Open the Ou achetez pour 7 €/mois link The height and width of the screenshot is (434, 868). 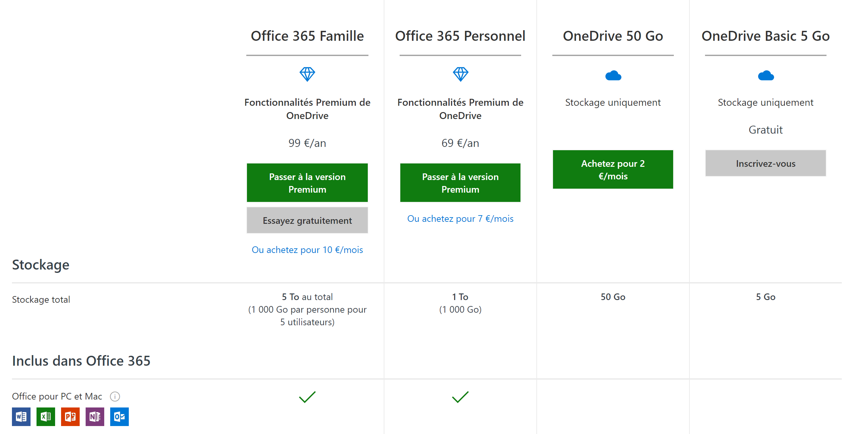460,219
